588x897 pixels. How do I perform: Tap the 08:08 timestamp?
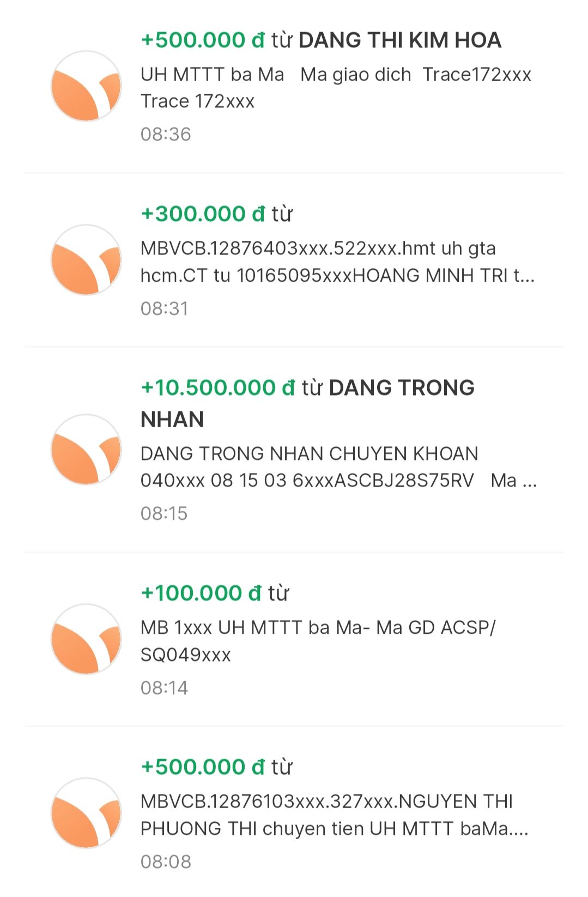[166, 862]
